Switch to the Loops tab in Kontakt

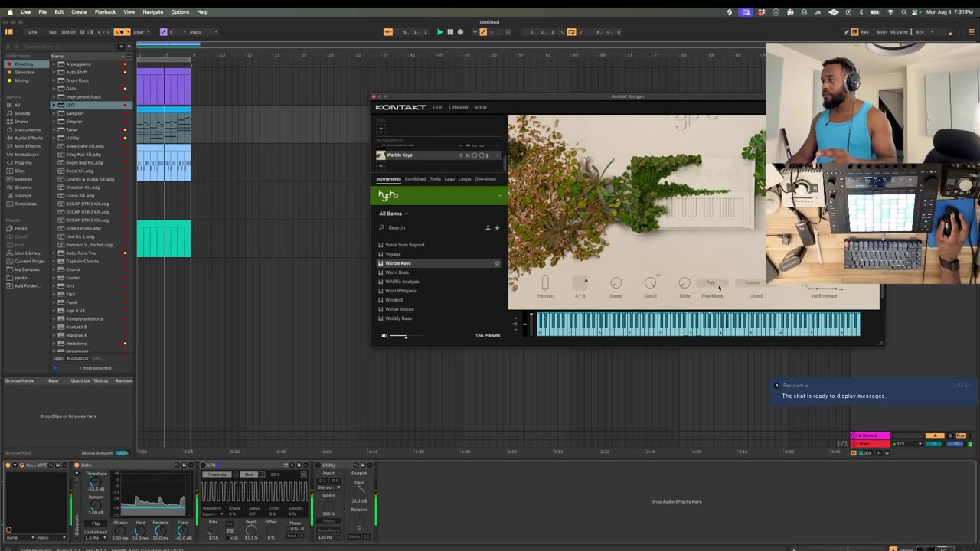coord(465,179)
